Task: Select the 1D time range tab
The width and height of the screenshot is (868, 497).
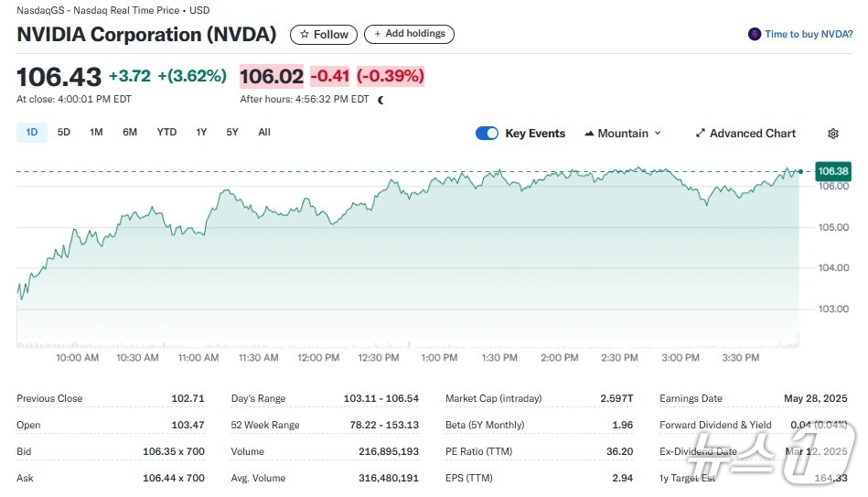Action: 32,133
